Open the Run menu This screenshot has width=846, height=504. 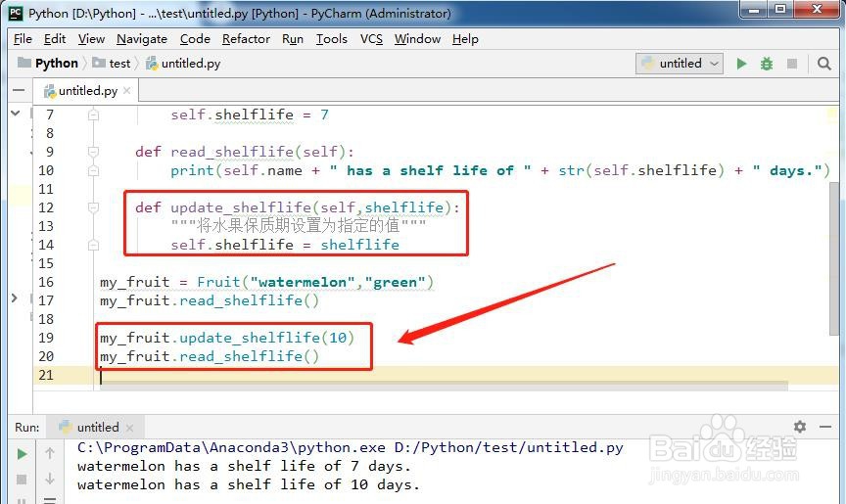293,39
